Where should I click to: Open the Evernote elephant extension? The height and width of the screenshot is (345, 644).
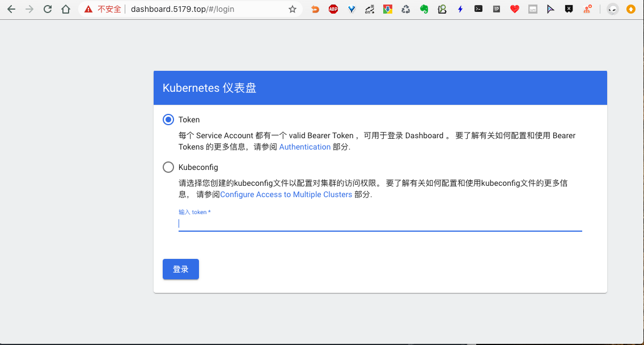[x=424, y=9]
